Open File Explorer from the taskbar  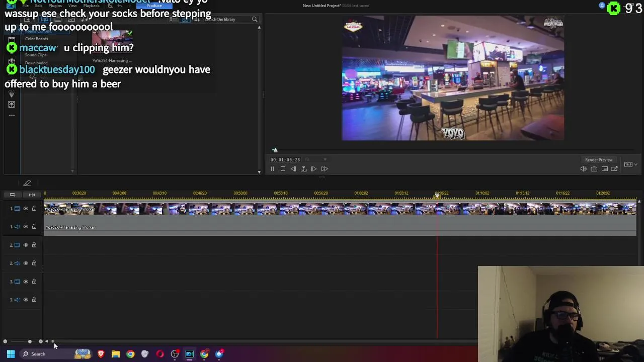115,354
